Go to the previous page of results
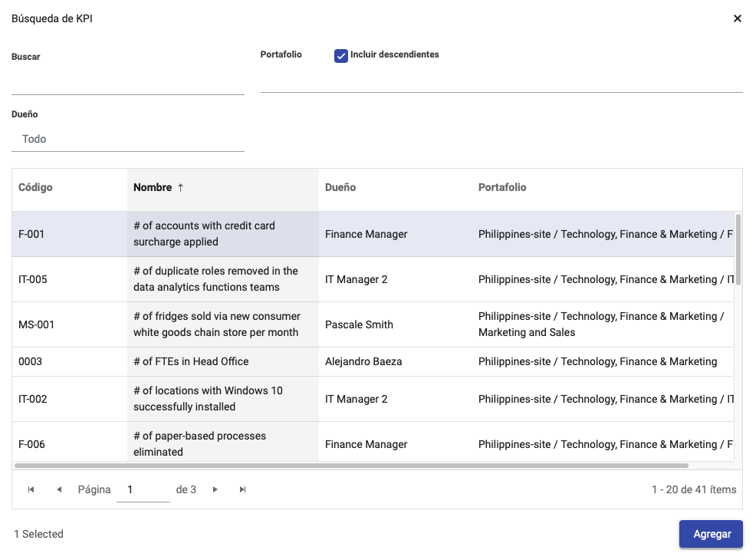756x560 pixels. (x=59, y=489)
